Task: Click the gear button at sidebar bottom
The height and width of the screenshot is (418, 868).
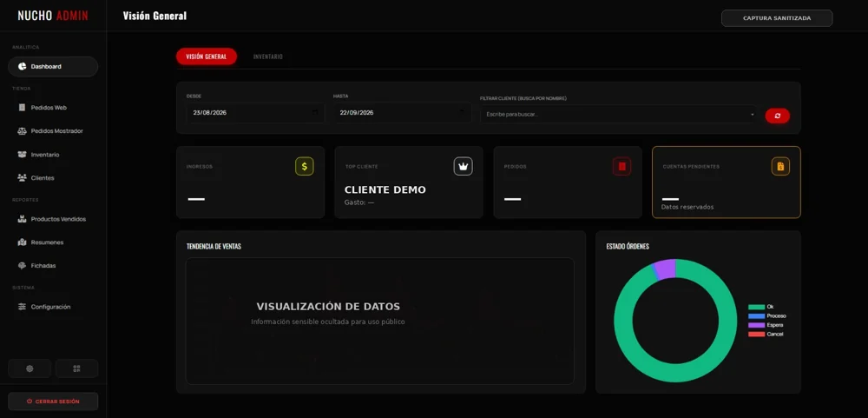Action: point(30,368)
